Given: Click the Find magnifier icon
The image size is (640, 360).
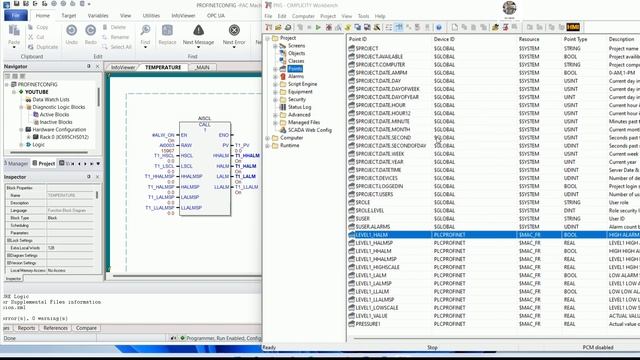Looking at the screenshot, I should coord(145,30).
